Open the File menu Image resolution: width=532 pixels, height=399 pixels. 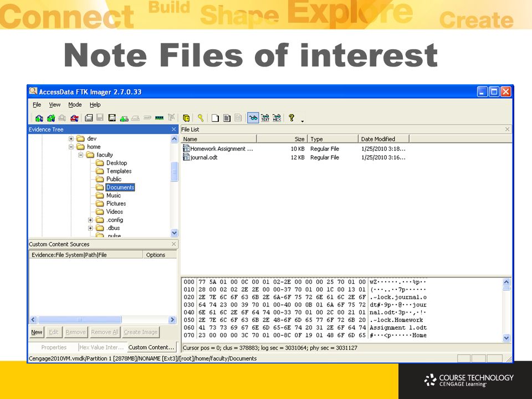pos(37,105)
